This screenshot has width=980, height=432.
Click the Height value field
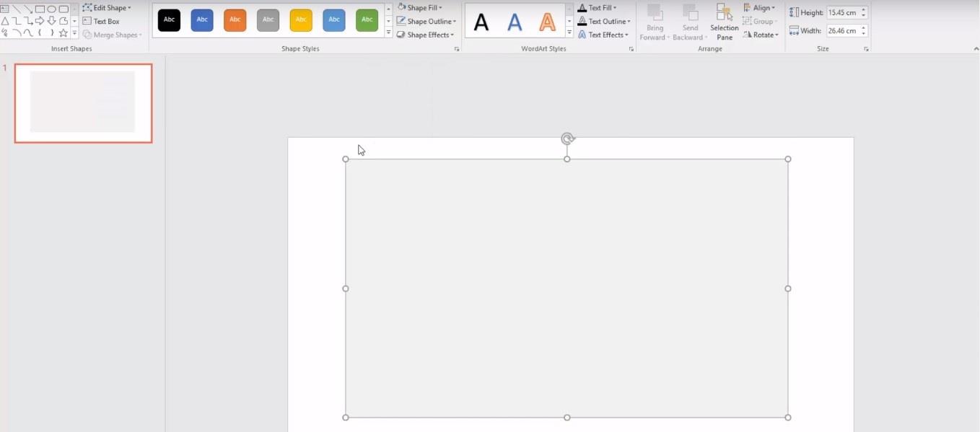[x=842, y=12]
